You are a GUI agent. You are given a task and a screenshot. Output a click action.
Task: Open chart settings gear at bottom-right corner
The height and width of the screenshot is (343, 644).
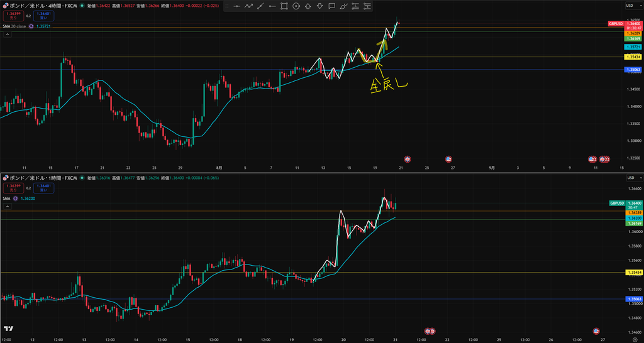(x=635, y=339)
